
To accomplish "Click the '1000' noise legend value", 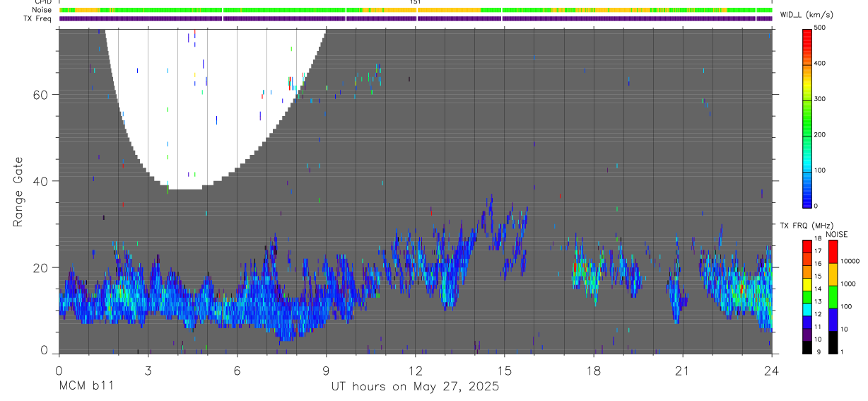I will 848,284.
